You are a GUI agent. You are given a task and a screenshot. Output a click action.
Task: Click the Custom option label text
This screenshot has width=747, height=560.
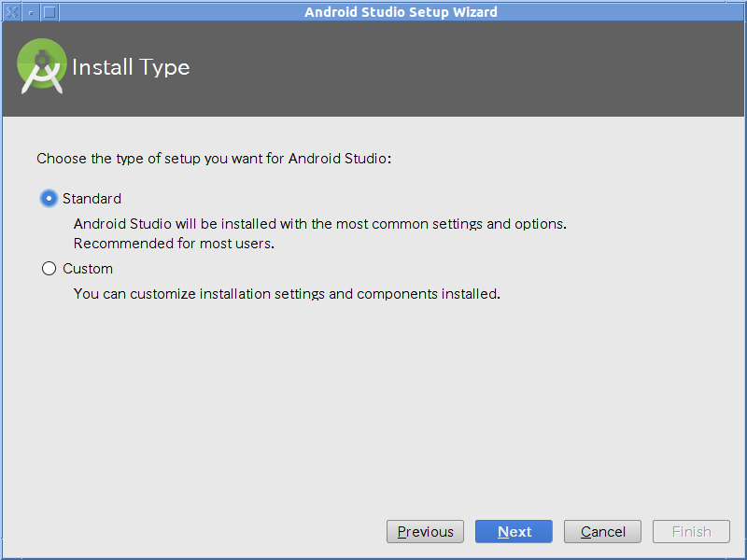coord(88,269)
